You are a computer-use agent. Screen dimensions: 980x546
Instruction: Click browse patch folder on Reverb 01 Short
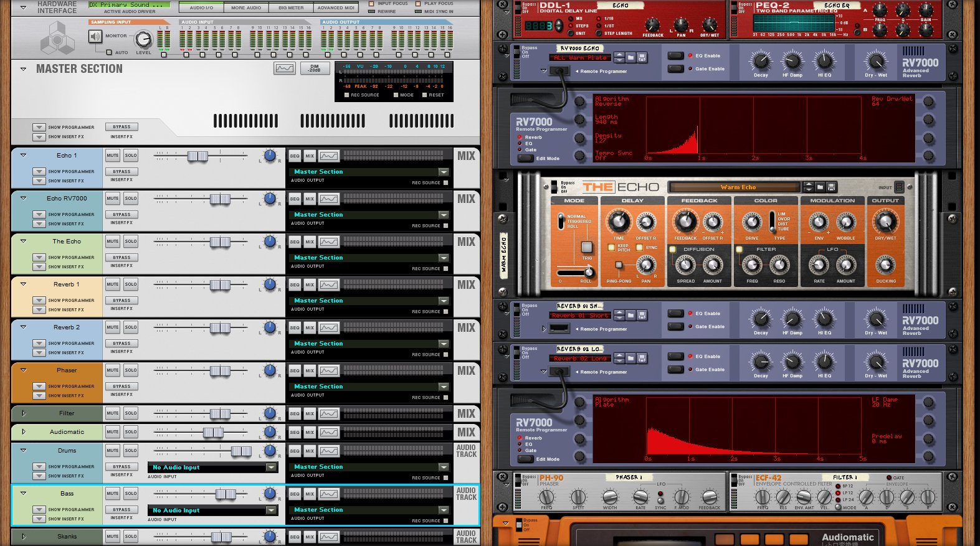tap(630, 315)
